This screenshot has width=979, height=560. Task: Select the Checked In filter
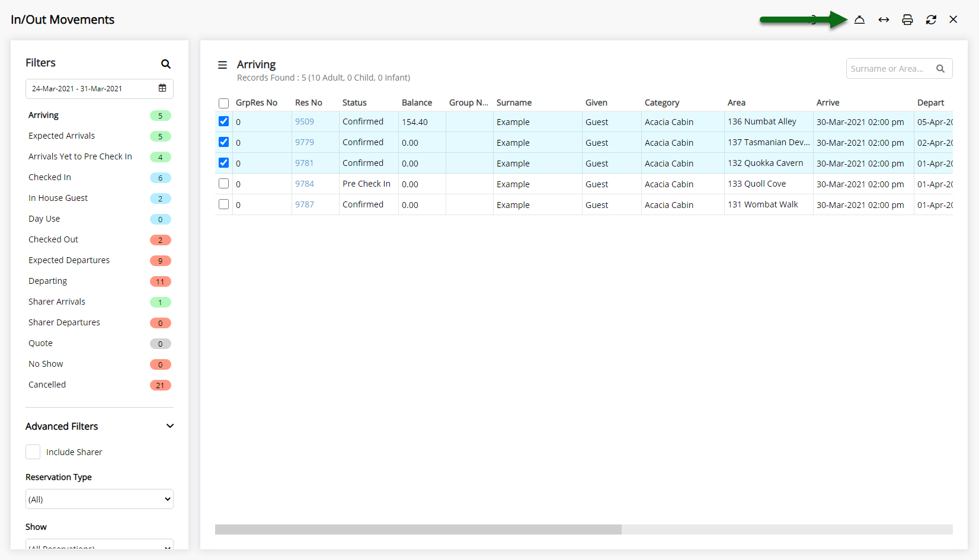pyautogui.click(x=50, y=177)
